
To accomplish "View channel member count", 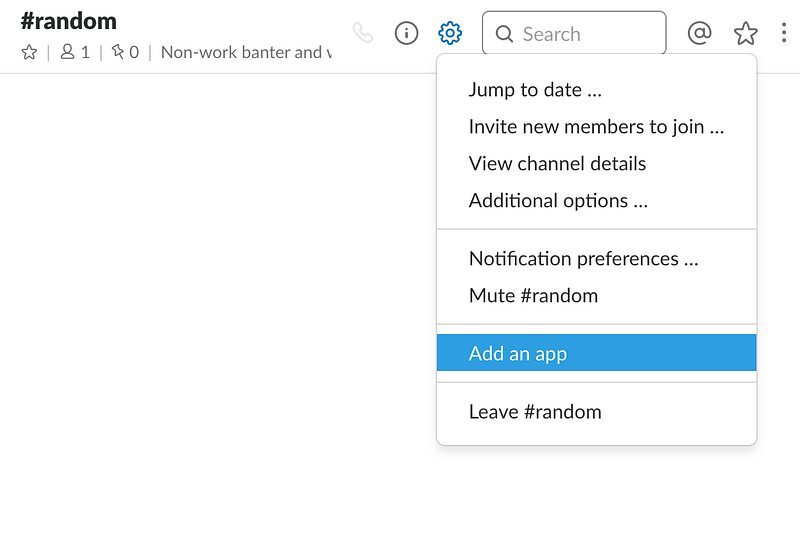I will pyautogui.click(x=75, y=52).
